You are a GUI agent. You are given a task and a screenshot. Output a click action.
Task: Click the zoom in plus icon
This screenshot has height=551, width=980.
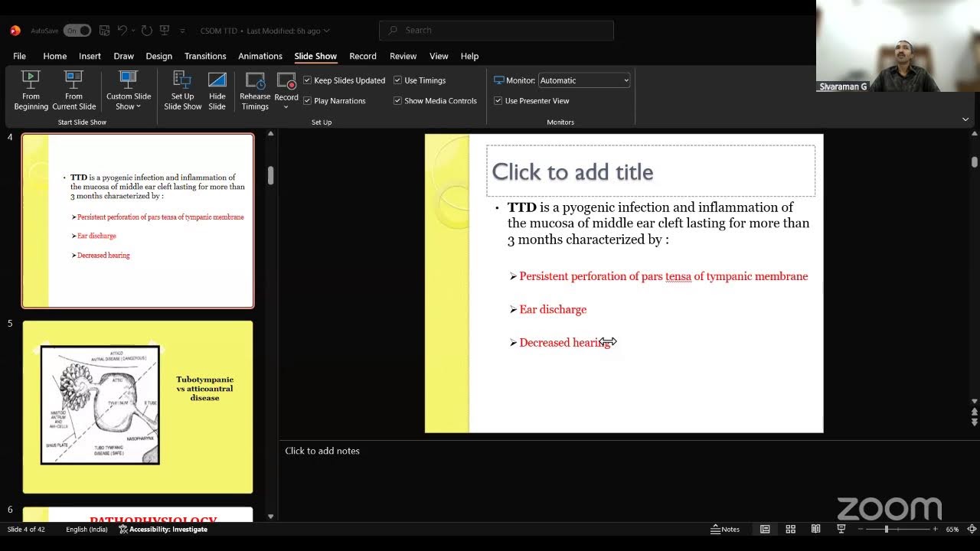pos(935,529)
